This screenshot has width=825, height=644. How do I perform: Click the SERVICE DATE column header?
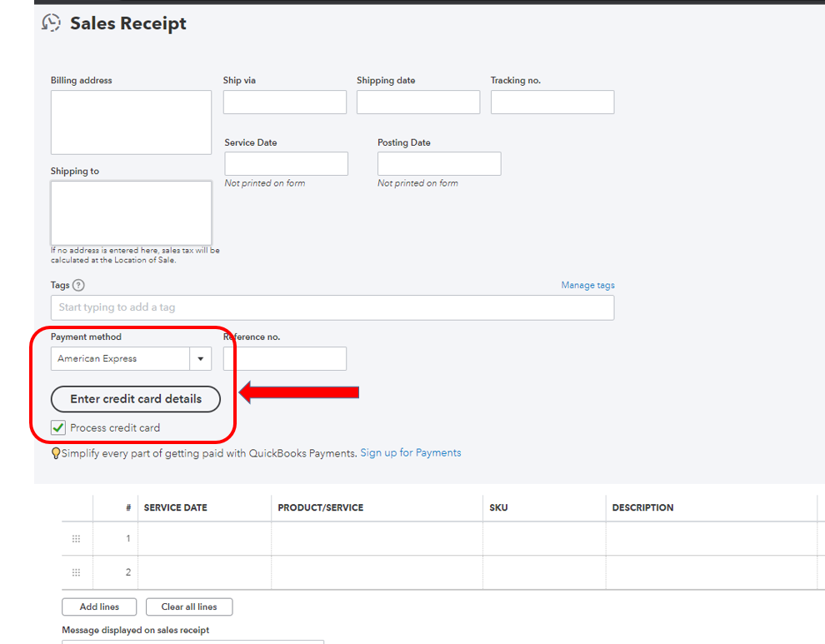[x=175, y=507]
